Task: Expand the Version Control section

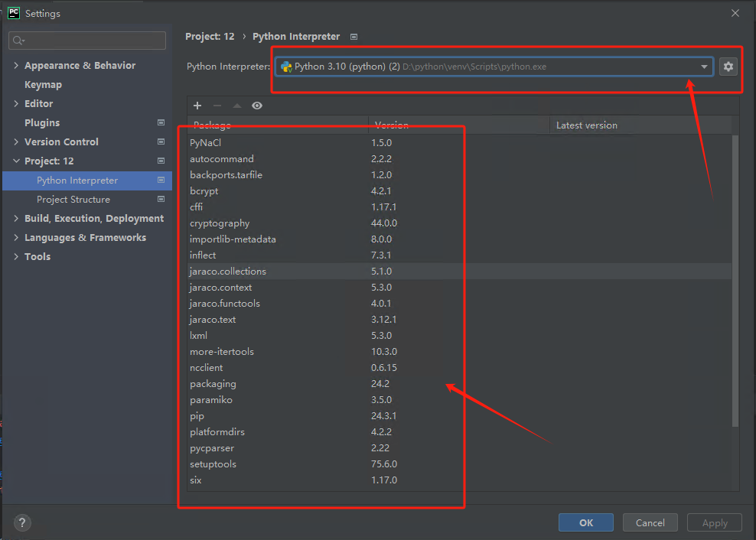Action: tap(16, 142)
